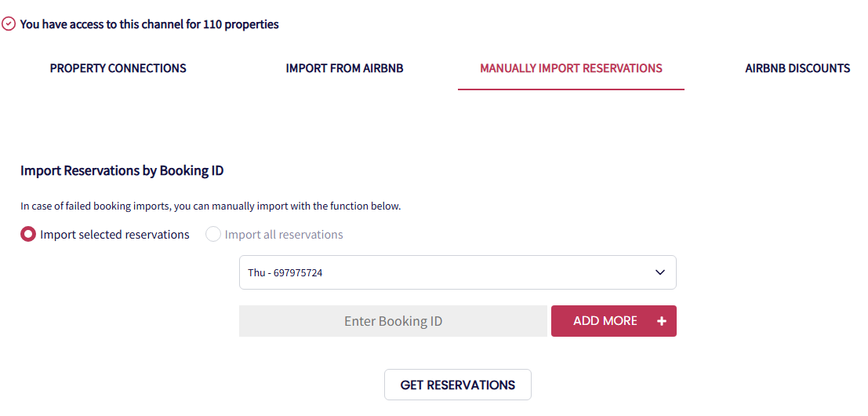The height and width of the screenshot is (416, 868).
Task: Expand the property list via chevron arrow
Action: point(660,272)
